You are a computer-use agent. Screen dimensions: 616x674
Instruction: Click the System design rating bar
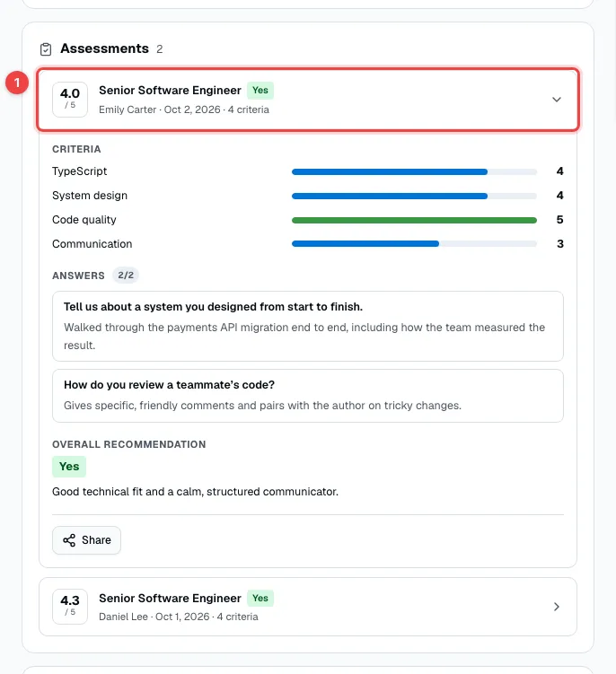(414, 196)
